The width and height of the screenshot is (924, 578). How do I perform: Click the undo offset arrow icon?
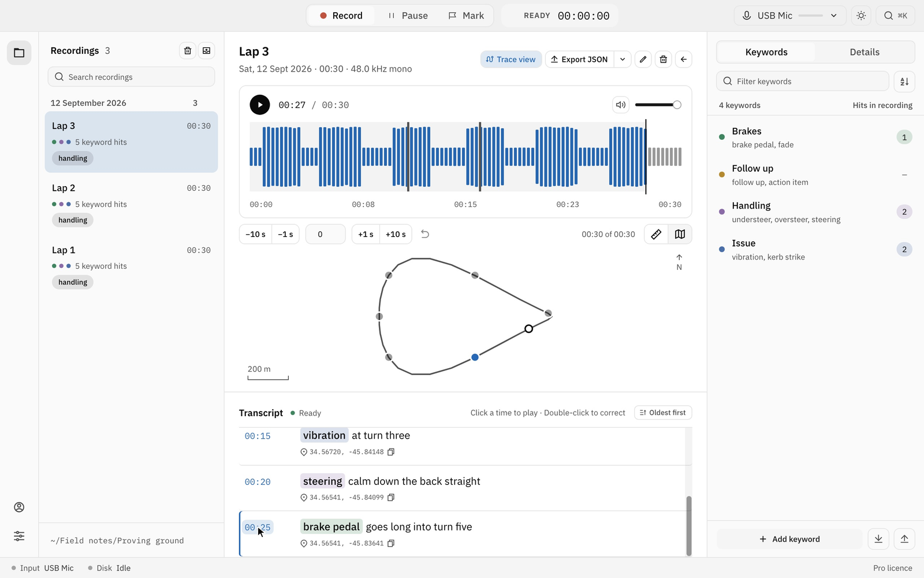coord(425,234)
